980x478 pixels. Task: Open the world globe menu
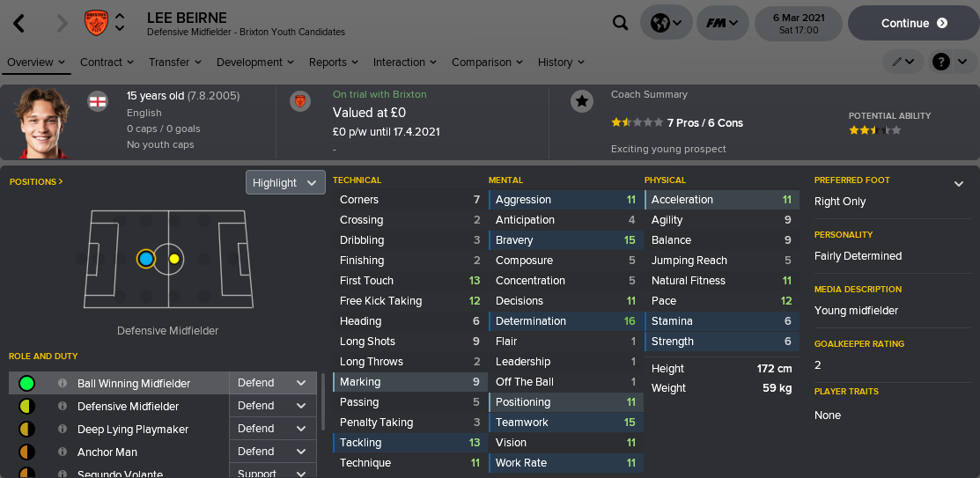665,24
